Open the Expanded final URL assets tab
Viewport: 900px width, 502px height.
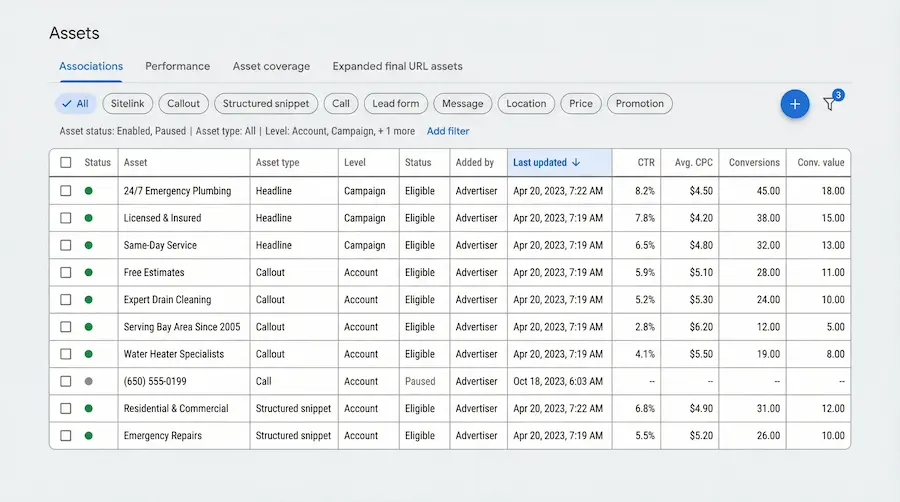[397, 66]
